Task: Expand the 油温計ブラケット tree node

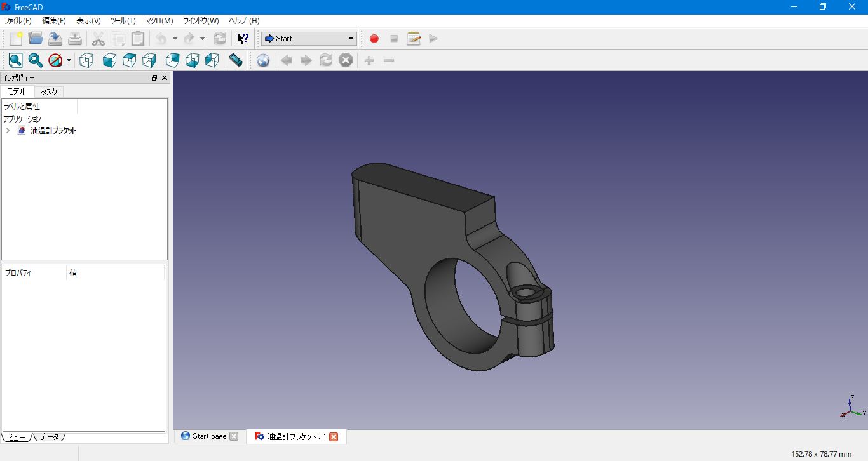Action: 8,131
